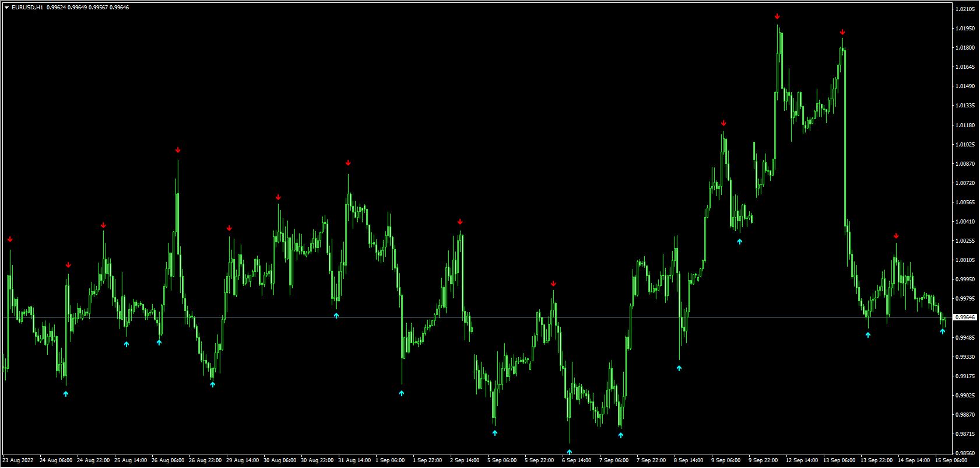The image size is (980, 468).
Task: Select the EURUSD,H1 symbol title text
Action: click(27, 8)
